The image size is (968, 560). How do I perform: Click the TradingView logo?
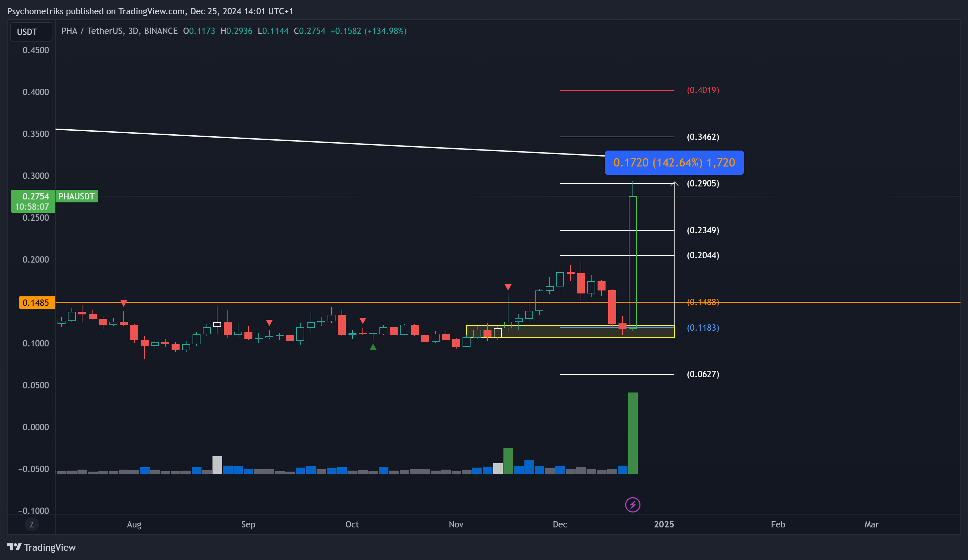point(42,547)
